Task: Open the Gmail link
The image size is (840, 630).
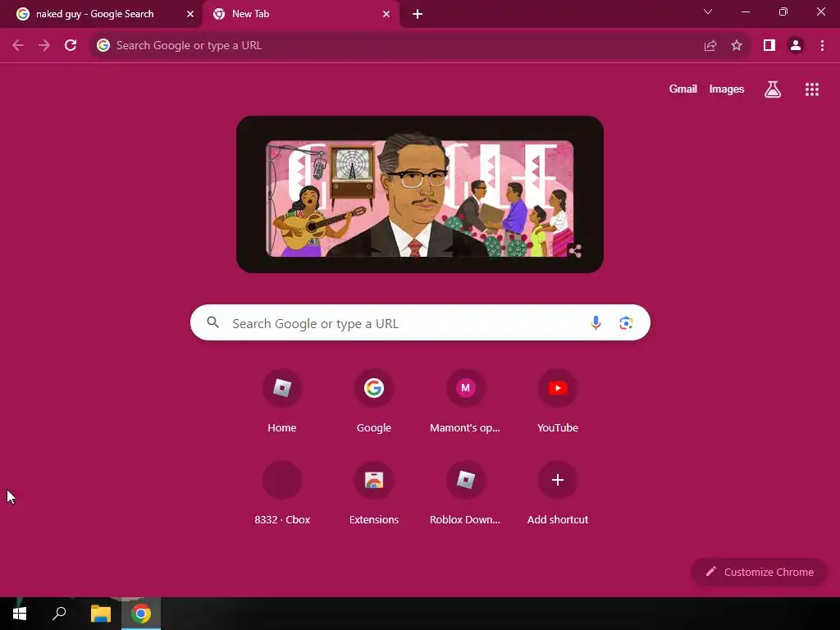Action: point(683,89)
